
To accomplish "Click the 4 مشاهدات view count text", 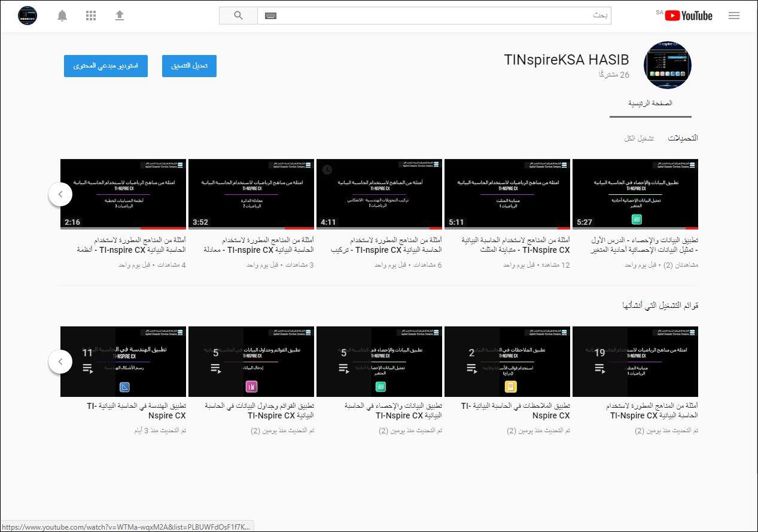I will tap(171, 265).
